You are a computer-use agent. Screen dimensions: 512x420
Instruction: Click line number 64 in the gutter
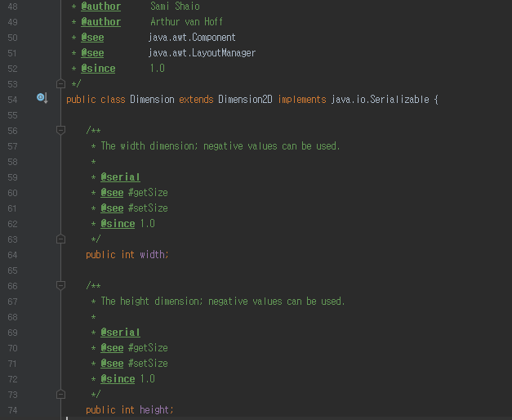[x=12, y=255]
